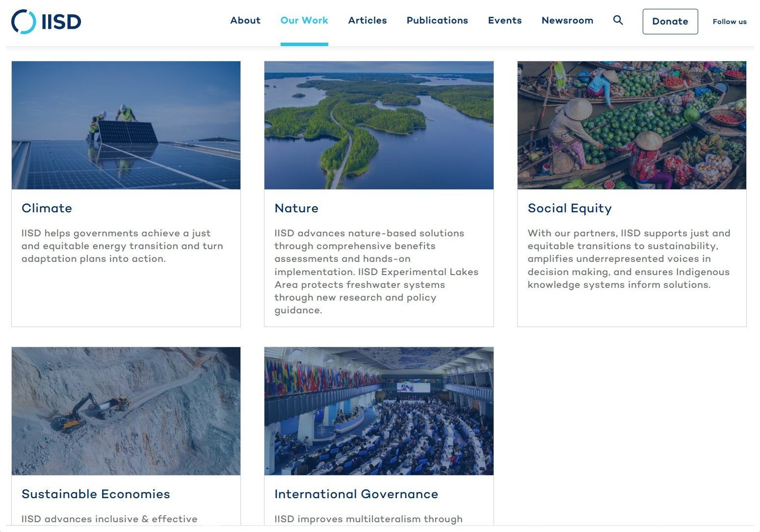Open the International Governance heading
The height and width of the screenshot is (532, 760).
pos(356,494)
